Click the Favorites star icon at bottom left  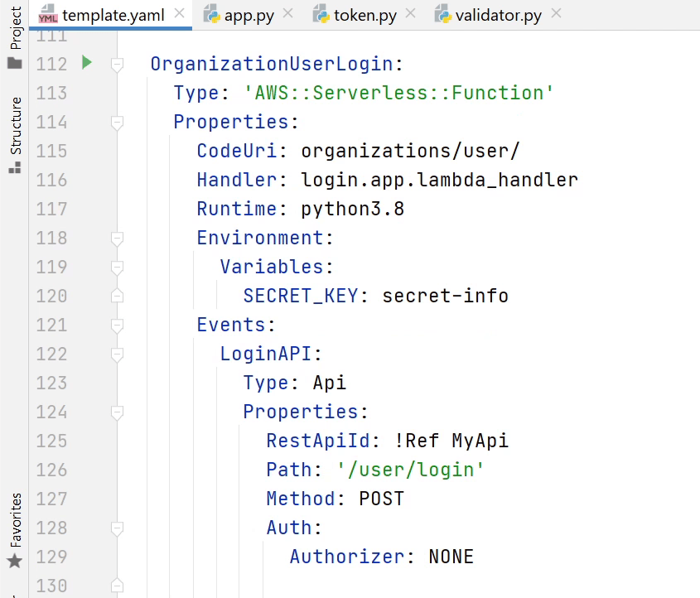coord(14,562)
